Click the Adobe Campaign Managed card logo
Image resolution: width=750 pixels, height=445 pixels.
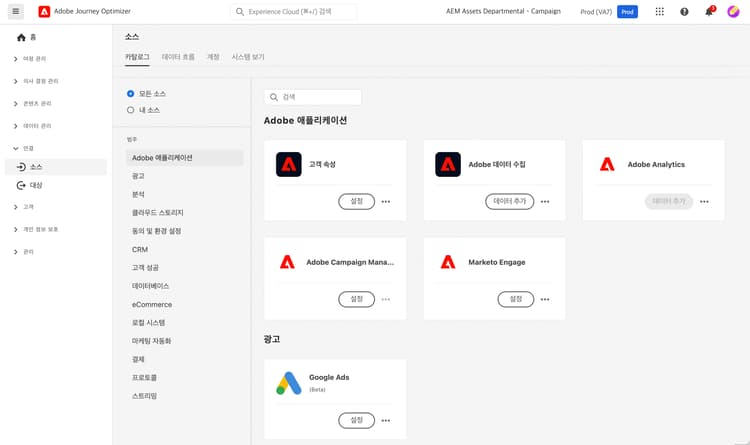[287, 262]
